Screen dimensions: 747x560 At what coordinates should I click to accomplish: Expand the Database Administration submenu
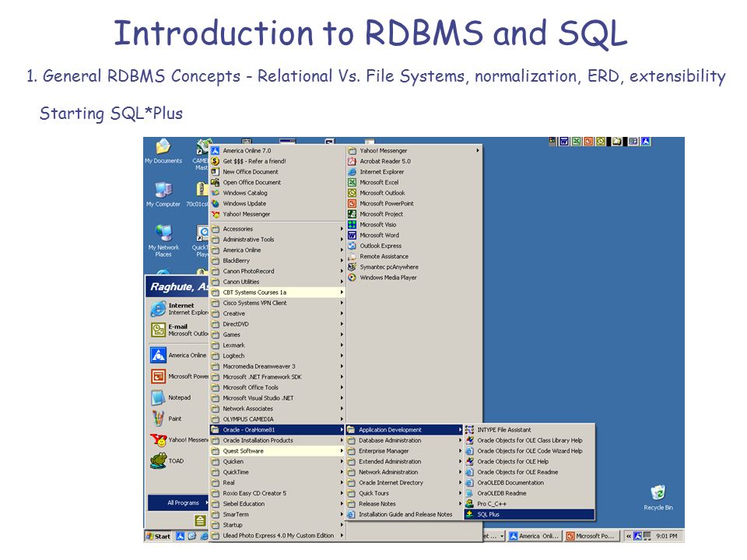404,440
